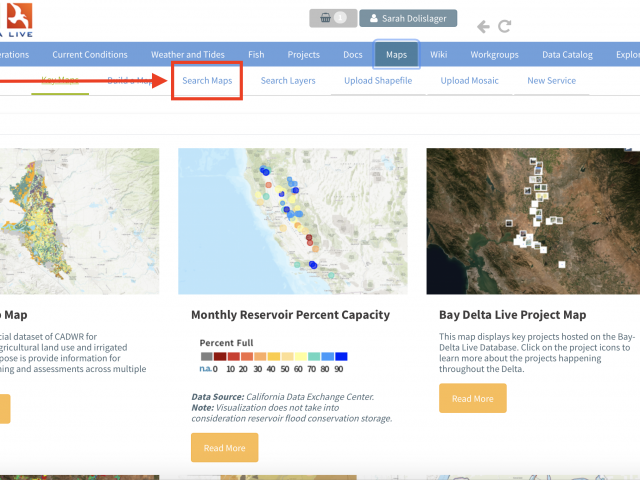This screenshot has height=480, width=640.
Task: Switch to the Search Layers tab
Action: 288,80
